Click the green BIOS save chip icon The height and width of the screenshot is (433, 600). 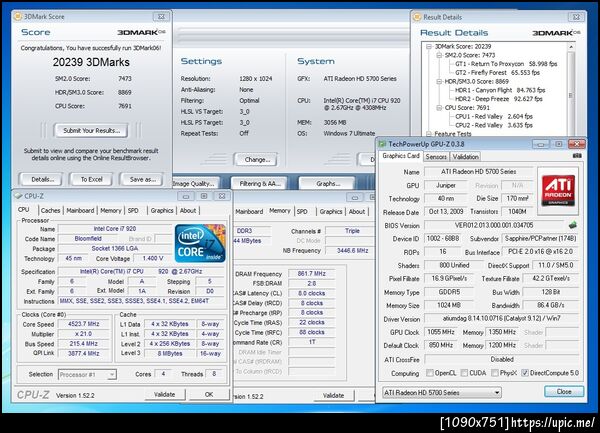572,225
